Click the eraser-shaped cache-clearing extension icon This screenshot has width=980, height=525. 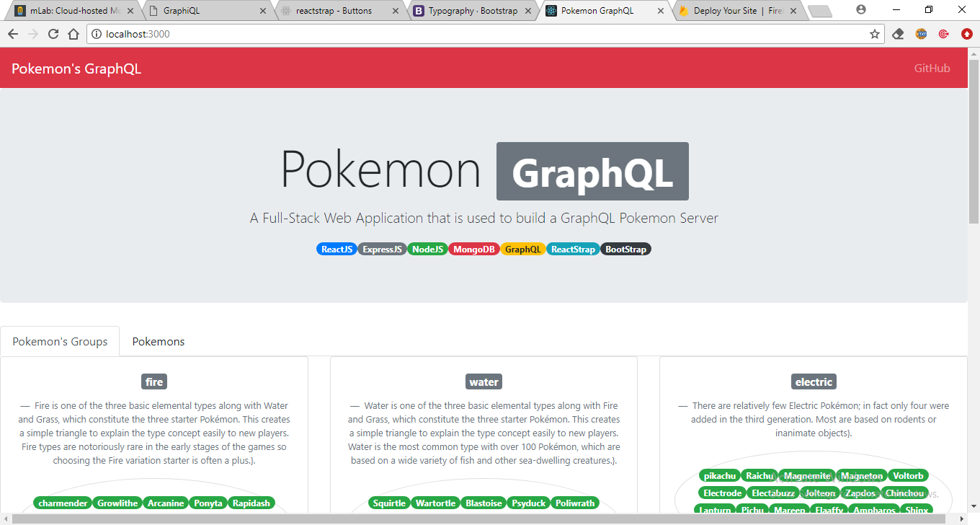[x=897, y=33]
